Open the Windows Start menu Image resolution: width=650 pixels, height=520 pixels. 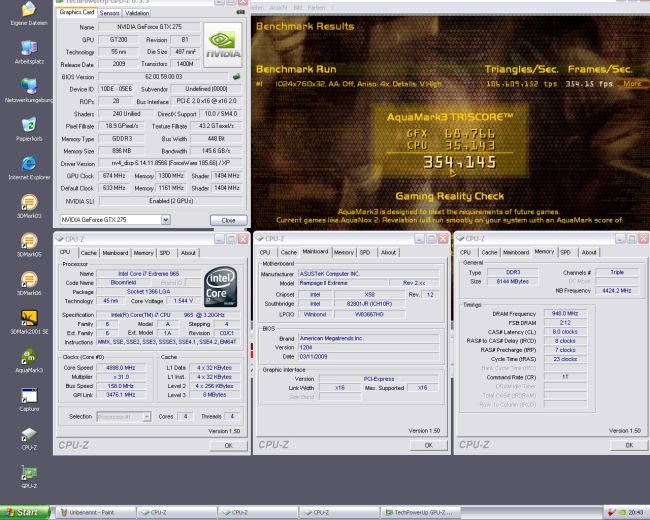[x=25, y=513]
